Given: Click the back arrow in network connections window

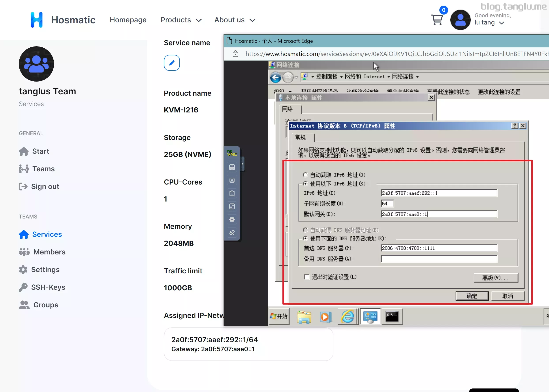Looking at the screenshot, I should coord(275,77).
